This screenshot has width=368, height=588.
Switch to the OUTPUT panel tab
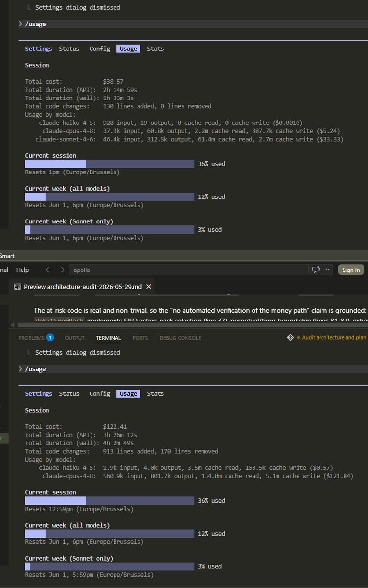click(74, 338)
